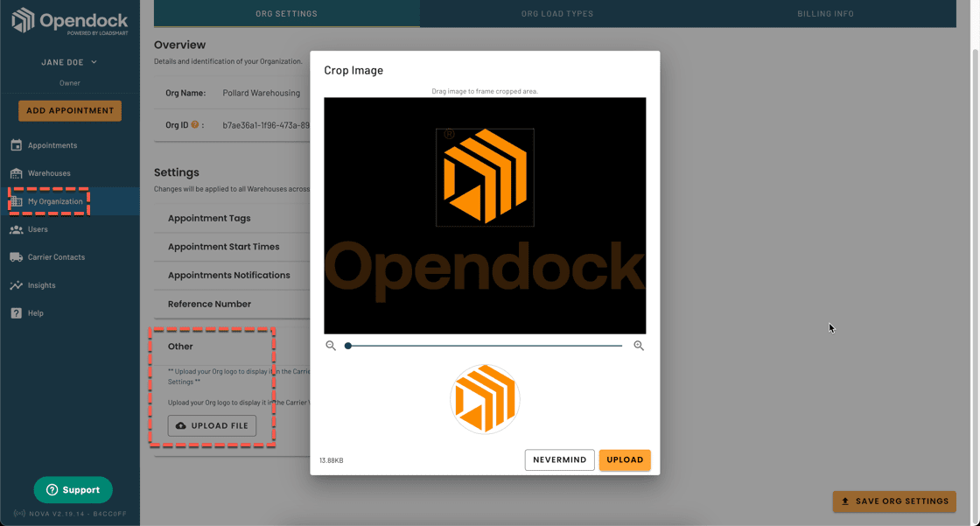Open the Warehouses section
The image size is (980, 526).
[49, 173]
